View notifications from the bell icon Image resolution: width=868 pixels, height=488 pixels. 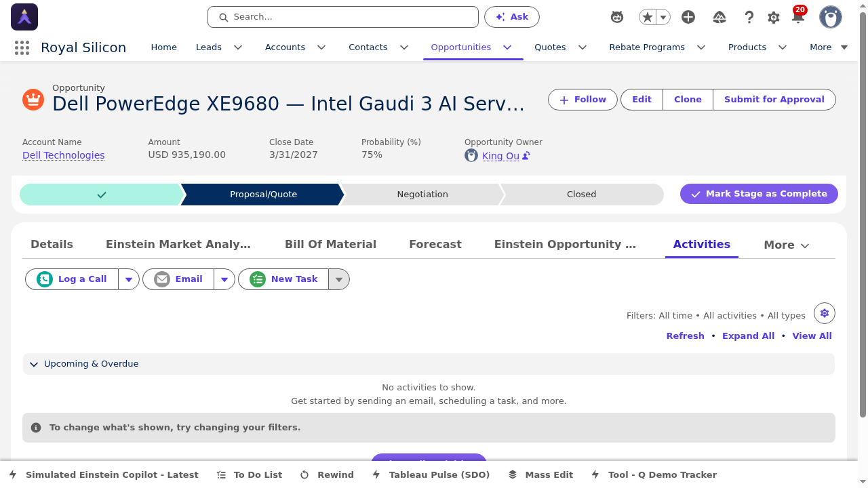798,17
